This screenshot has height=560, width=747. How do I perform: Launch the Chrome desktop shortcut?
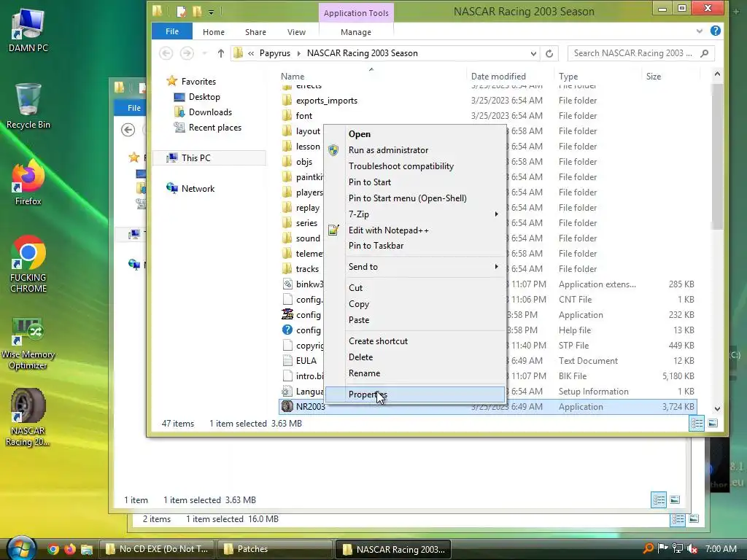tap(28, 264)
